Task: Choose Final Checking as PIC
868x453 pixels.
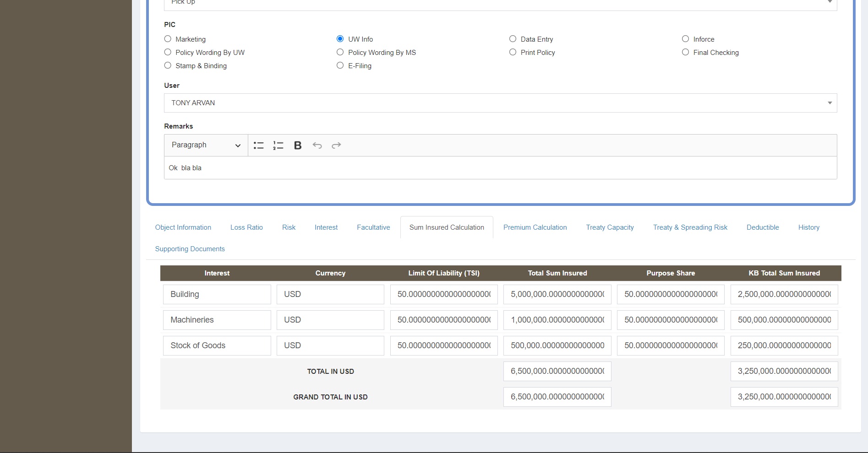Action: (x=685, y=52)
